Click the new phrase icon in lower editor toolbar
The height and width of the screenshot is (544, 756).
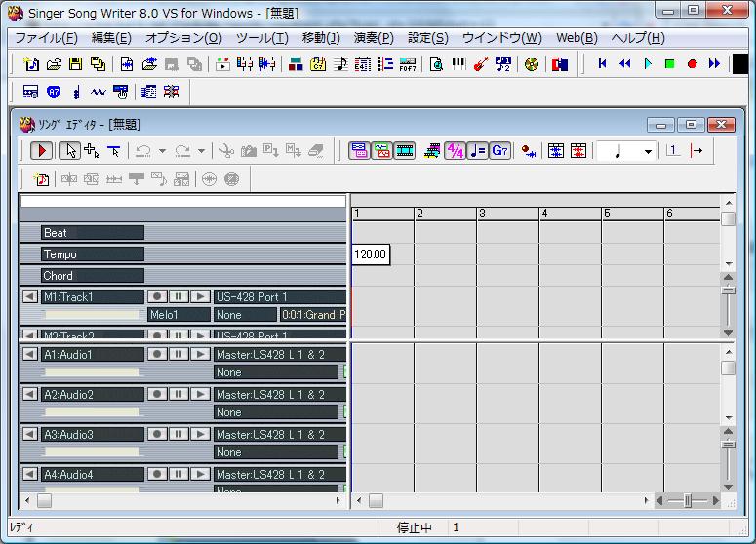(41, 179)
